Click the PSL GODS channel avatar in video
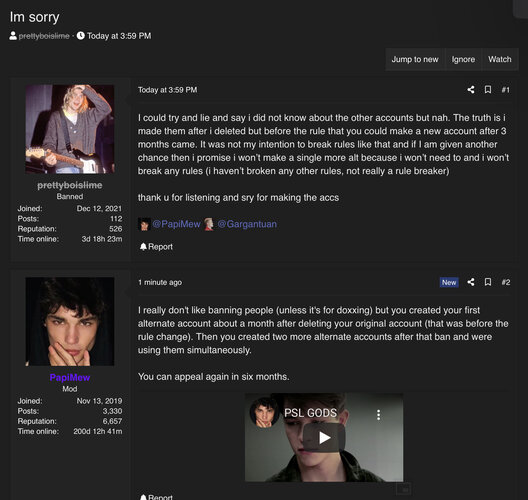This screenshot has height=500, width=528. click(264, 412)
